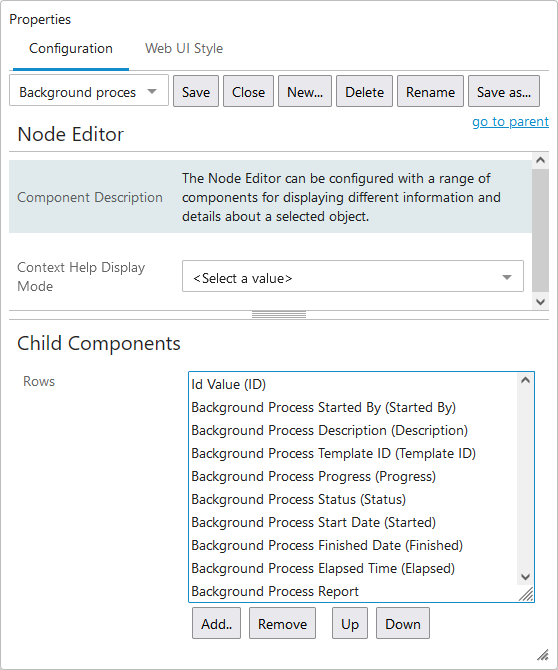
Task: Save the current configuration
Action: pos(196,91)
